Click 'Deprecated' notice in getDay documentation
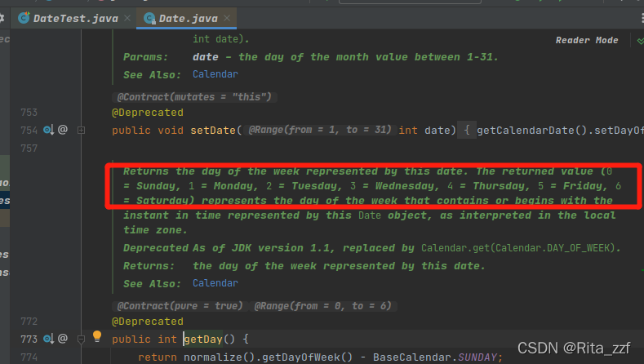The width and height of the screenshot is (644, 364). (155, 248)
